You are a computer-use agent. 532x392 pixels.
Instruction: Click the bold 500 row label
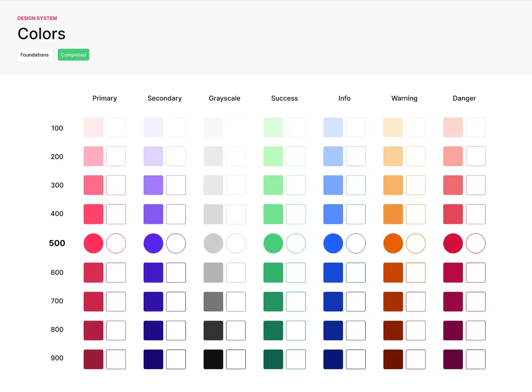(57, 243)
